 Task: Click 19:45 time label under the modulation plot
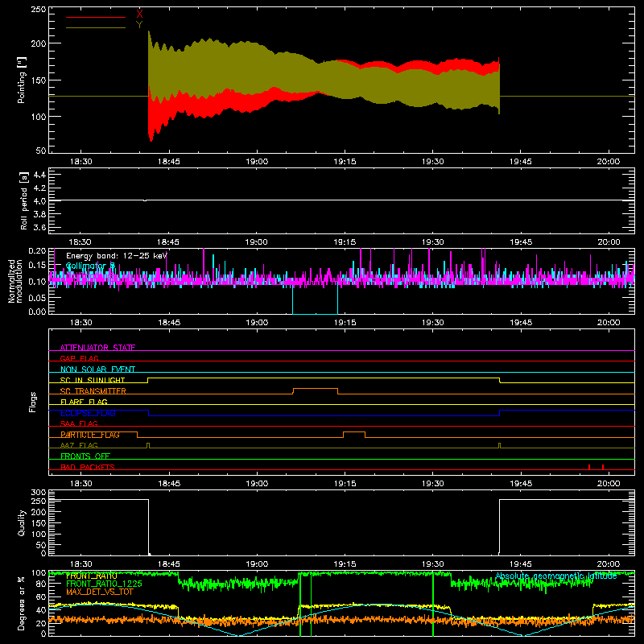click(x=520, y=323)
